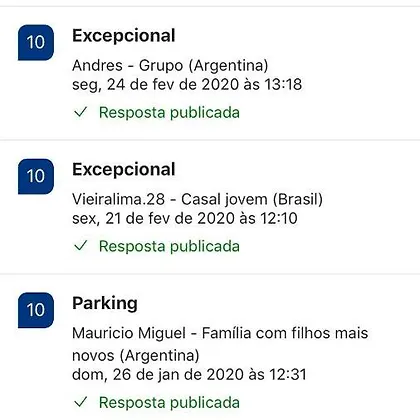Open the second Excepcional review title
This screenshot has width=420, height=420.
tap(124, 169)
